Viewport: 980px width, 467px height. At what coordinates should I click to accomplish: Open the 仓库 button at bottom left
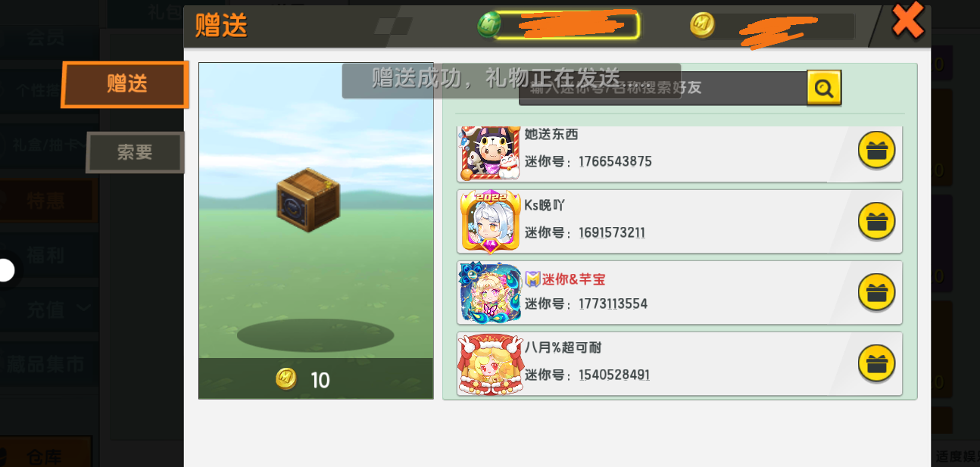pos(45,456)
